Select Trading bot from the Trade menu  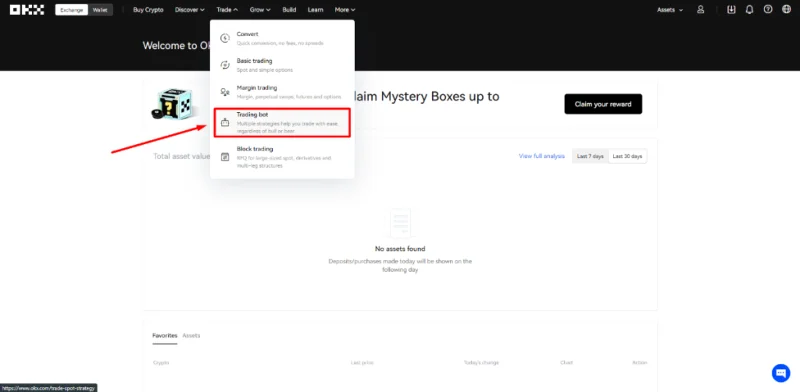point(282,122)
